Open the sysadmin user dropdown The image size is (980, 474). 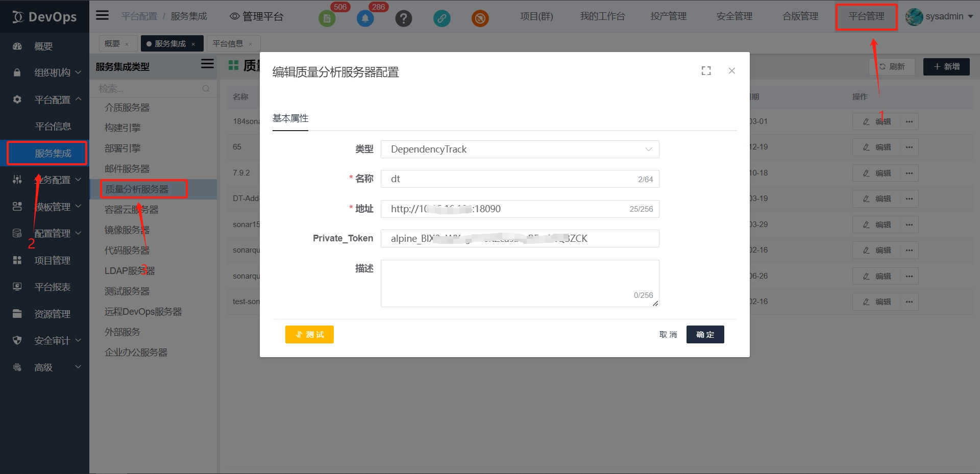tap(939, 16)
